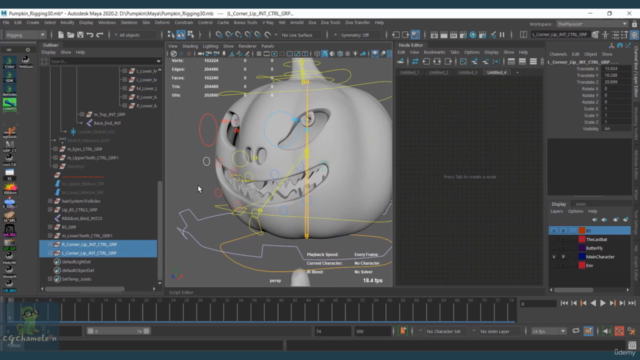Viewport: 640px width, 360px height.
Task: Click the play forwards button
Action: tap(603, 303)
